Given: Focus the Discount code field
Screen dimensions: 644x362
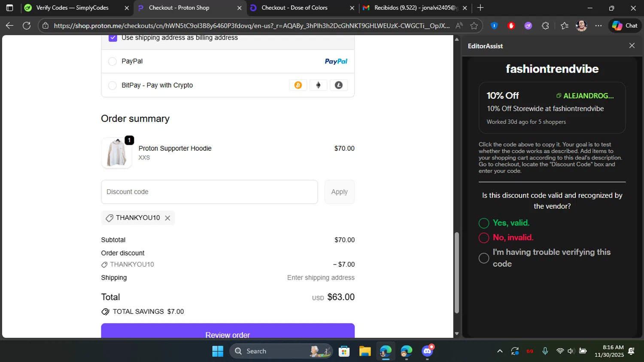Looking at the screenshot, I should click(210, 192).
